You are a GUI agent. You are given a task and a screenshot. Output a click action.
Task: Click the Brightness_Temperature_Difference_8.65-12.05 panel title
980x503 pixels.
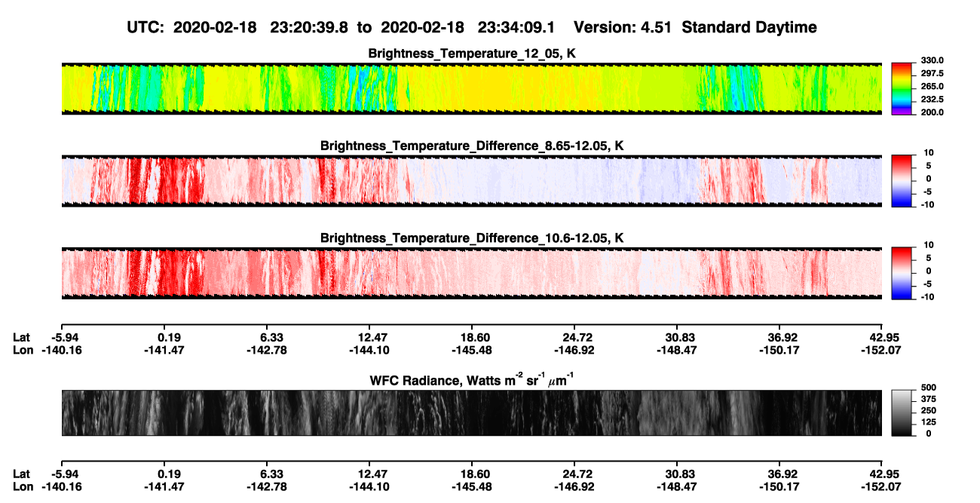pyautogui.click(x=471, y=146)
